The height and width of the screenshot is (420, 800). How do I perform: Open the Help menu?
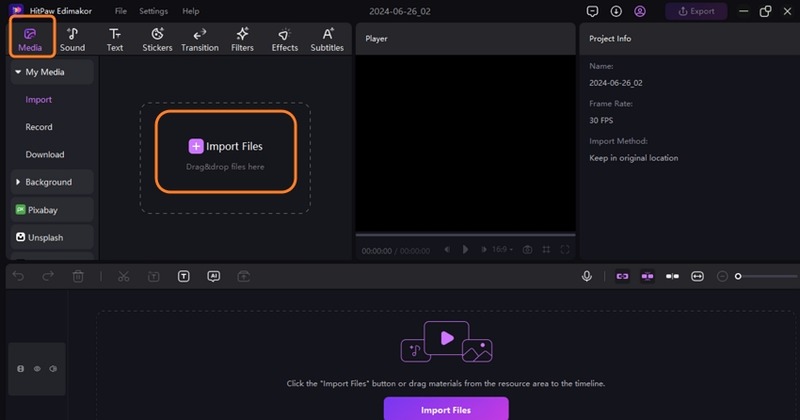[x=191, y=11]
